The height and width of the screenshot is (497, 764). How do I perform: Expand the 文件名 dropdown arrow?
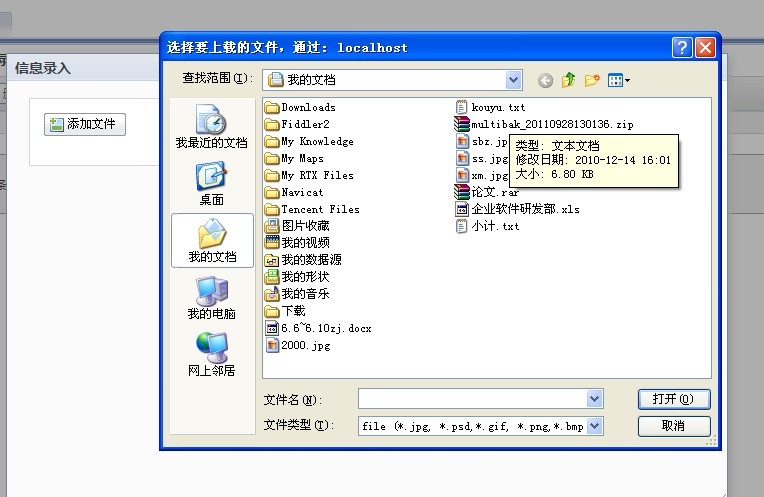595,399
